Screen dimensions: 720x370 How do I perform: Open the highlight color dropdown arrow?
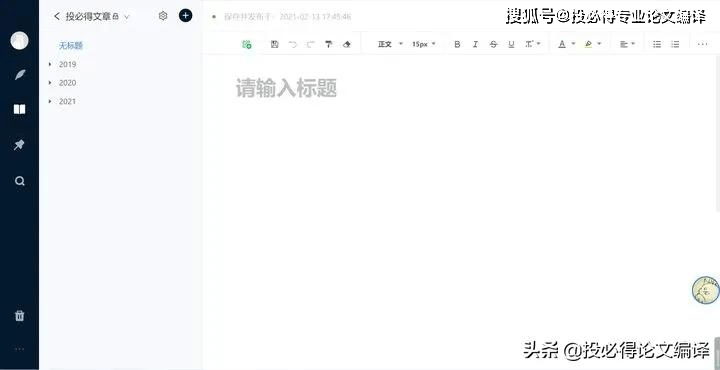(x=599, y=44)
